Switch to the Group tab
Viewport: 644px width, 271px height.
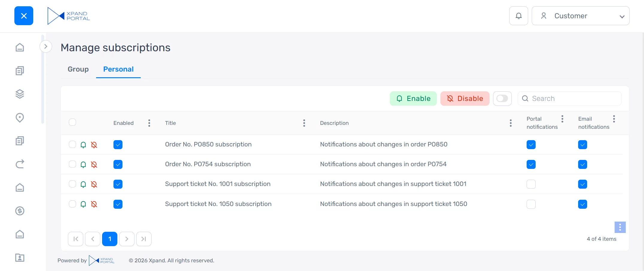[x=78, y=69]
